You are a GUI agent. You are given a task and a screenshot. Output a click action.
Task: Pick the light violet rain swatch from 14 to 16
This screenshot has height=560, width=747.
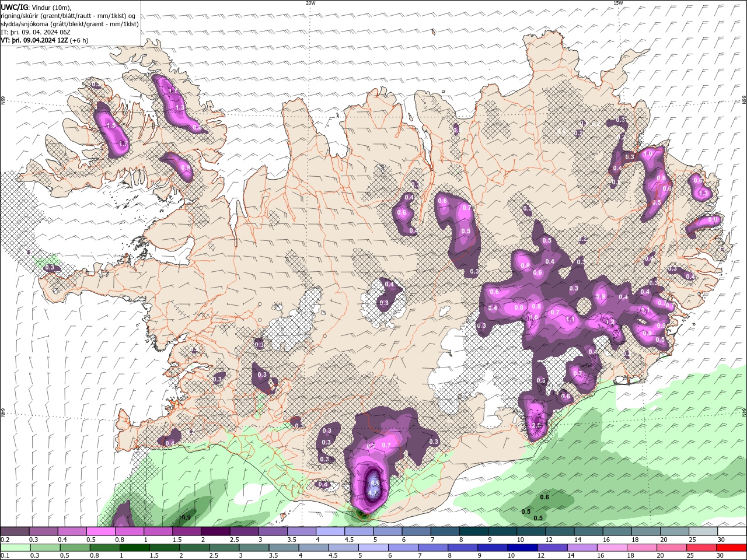point(581,548)
